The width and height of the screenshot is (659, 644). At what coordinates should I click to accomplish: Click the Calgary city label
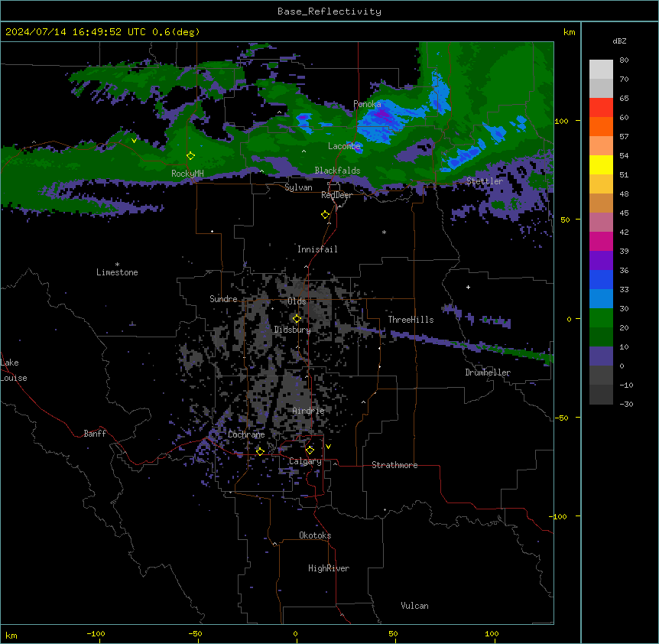305,461
